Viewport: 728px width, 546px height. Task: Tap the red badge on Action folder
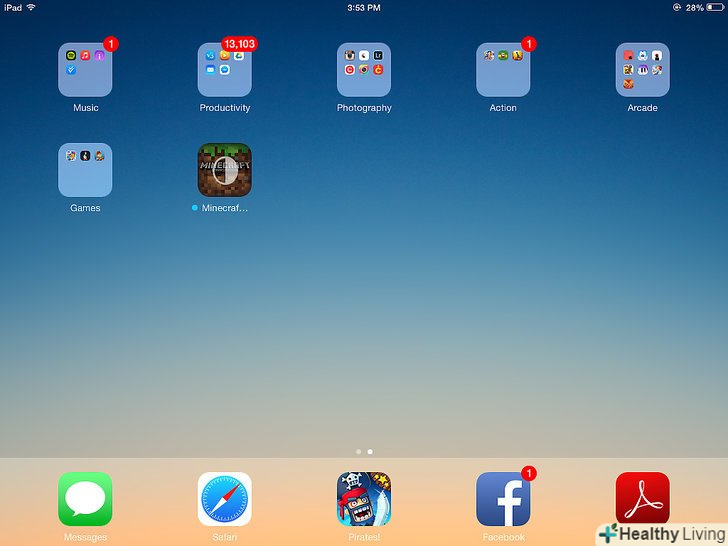pos(529,44)
